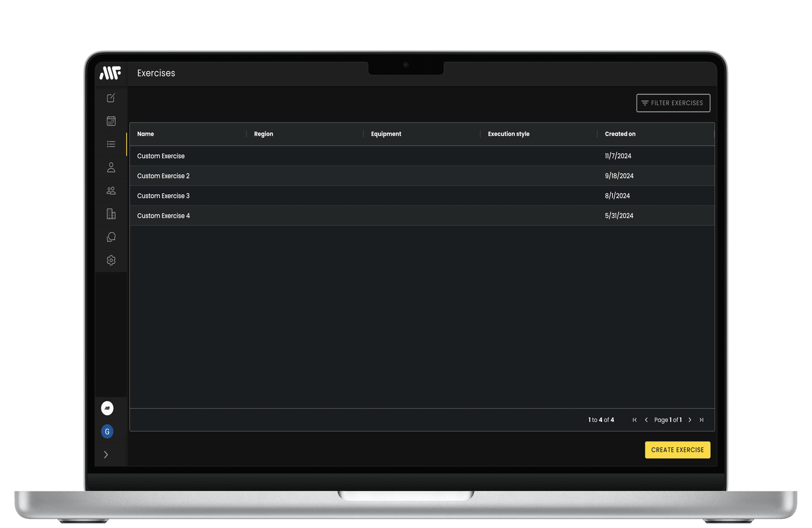812x528 pixels.
Task: Jump to the last page
Action: tap(702, 420)
